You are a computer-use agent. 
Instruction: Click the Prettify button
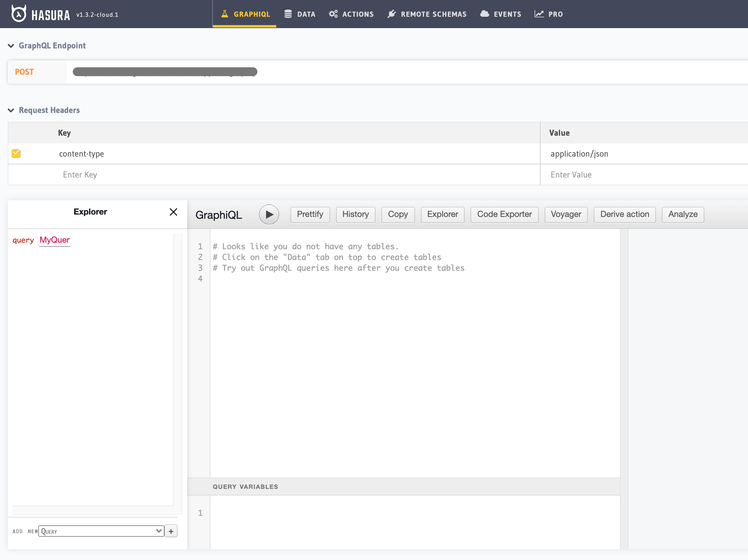pyautogui.click(x=310, y=214)
